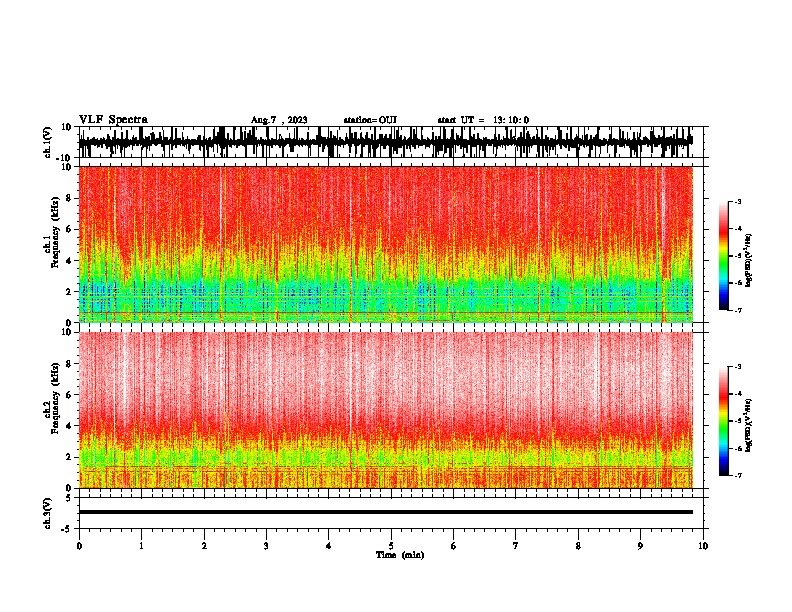This screenshot has height=612, width=792.
Task: Click the thick black ch.3 voltage line
Action: coord(386,512)
